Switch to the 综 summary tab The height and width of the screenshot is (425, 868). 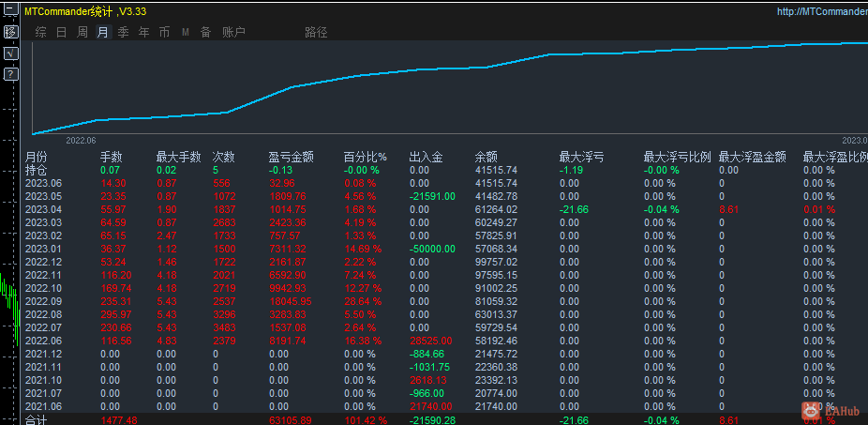(x=41, y=33)
